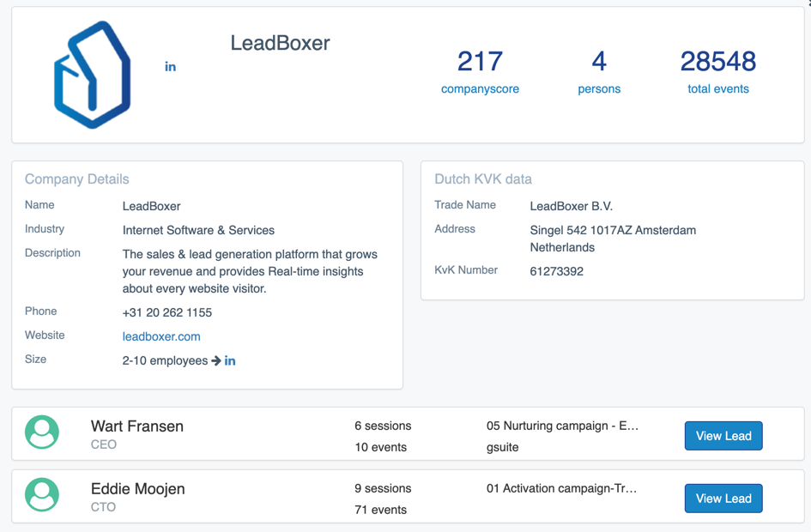Click the Internet Software & Services industry value
The image size is (811, 532).
pyautogui.click(x=198, y=230)
